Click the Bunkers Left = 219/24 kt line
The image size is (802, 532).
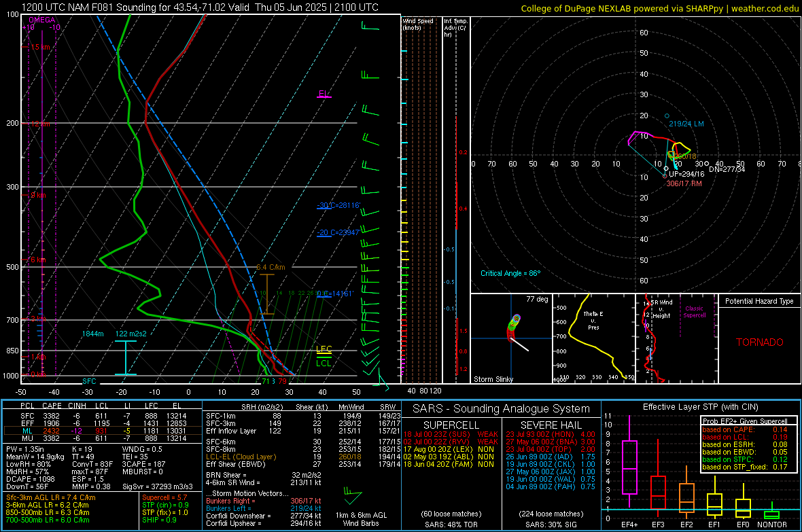264,508
